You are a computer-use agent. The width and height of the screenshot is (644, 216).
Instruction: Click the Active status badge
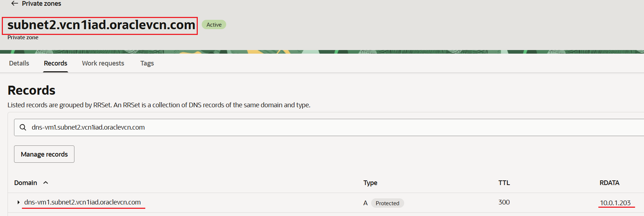(214, 25)
